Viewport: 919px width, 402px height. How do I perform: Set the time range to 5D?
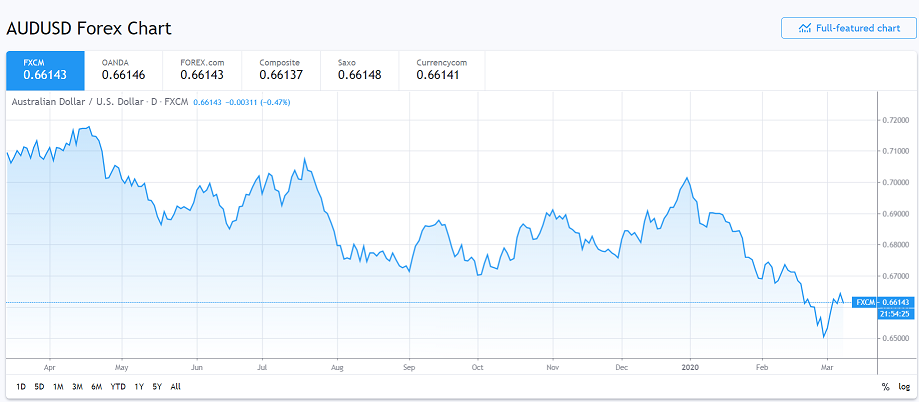tap(39, 387)
